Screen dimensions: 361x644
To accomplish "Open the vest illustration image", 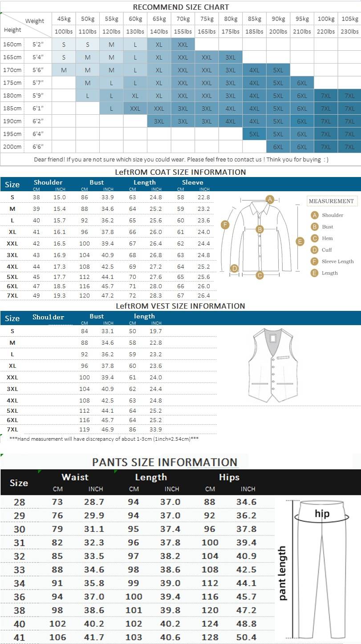I will pos(272,365).
